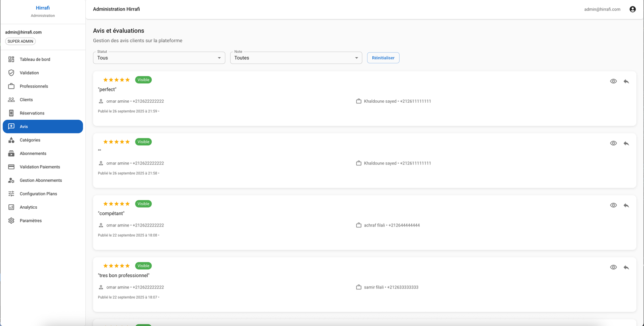Screen dimensions: 644x326
Task: Open the Statut filter dropdown
Action: pyautogui.click(x=159, y=58)
